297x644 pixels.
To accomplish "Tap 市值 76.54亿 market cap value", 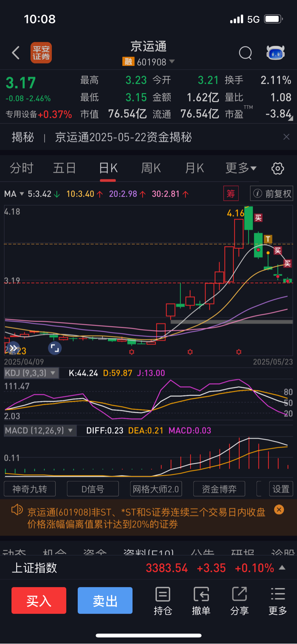I will click(113, 114).
